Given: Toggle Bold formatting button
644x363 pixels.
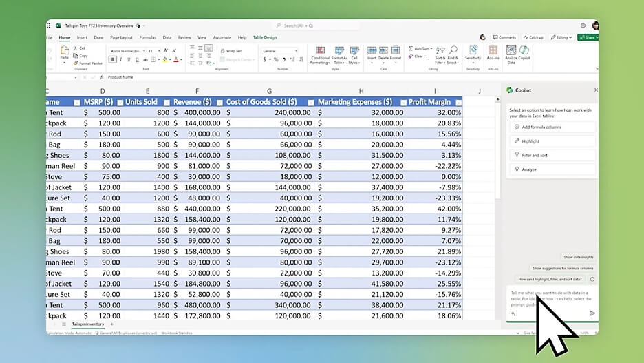Looking at the screenshot, I should click(113, 60).
